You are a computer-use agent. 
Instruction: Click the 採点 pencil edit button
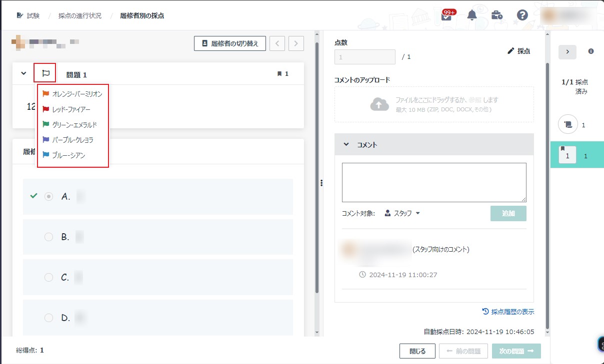pyautogui.click(x=518, y=51)
